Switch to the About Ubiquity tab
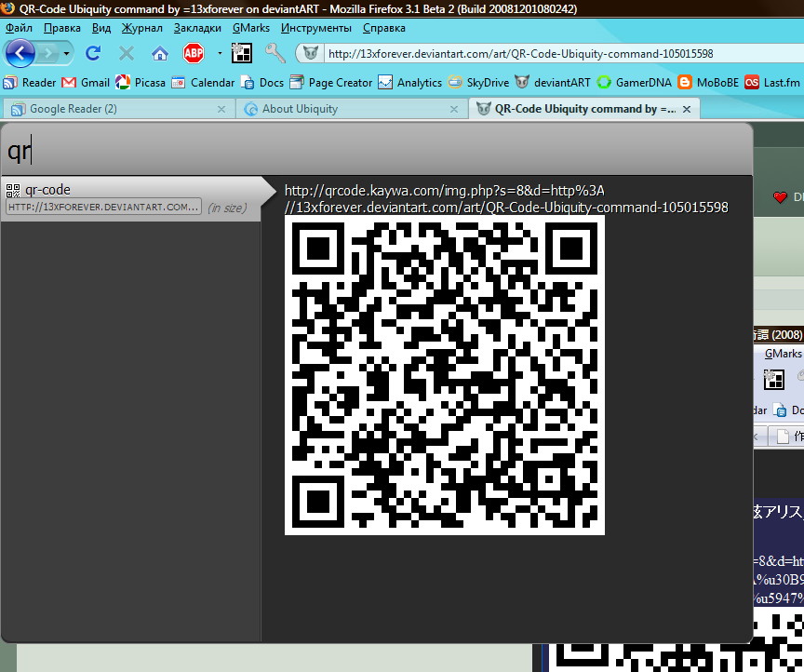This screenshot has width=804, height=672. tap(351, 109)
